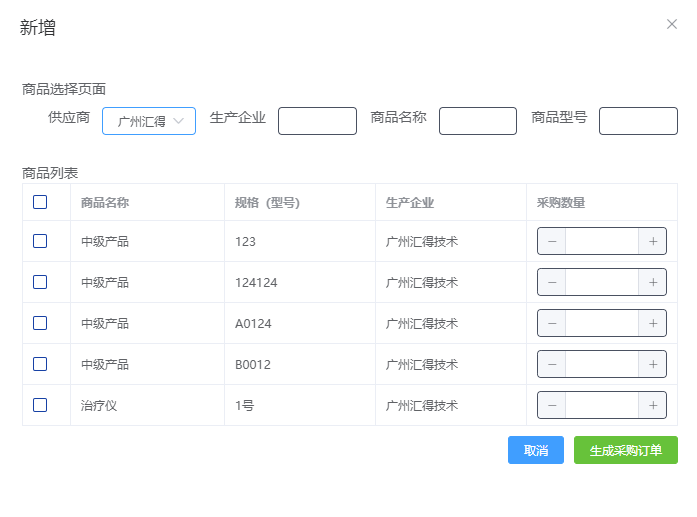Image resolution: width=697 pixels, height=517 pixels.
Task: Click the 生成采购订单 button
Action: 625,450
